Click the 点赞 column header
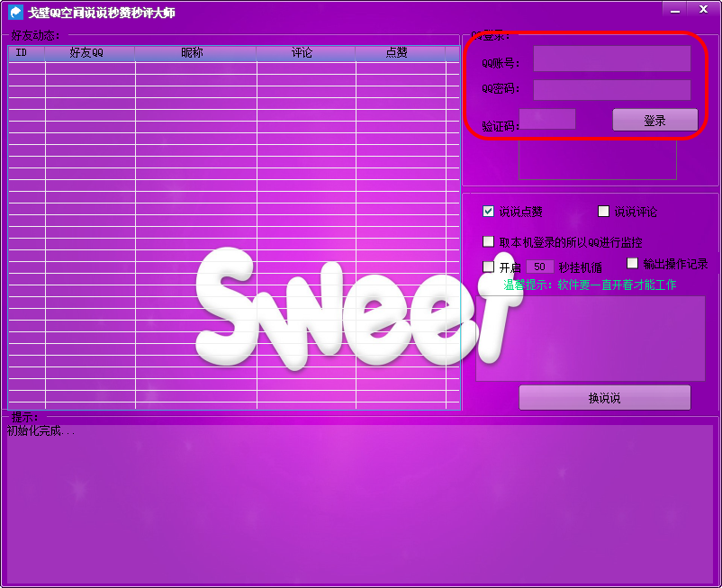 pos(401,53)
